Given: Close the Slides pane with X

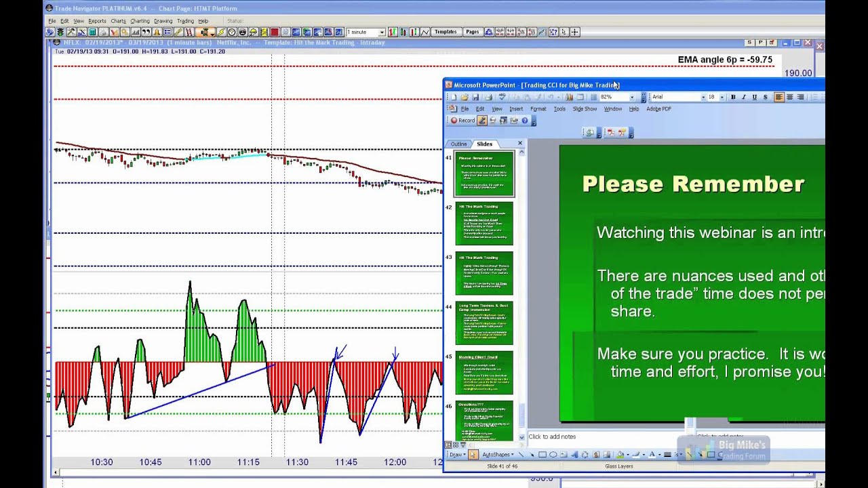Looking at the screenshot, I should (x=520, y=143).
